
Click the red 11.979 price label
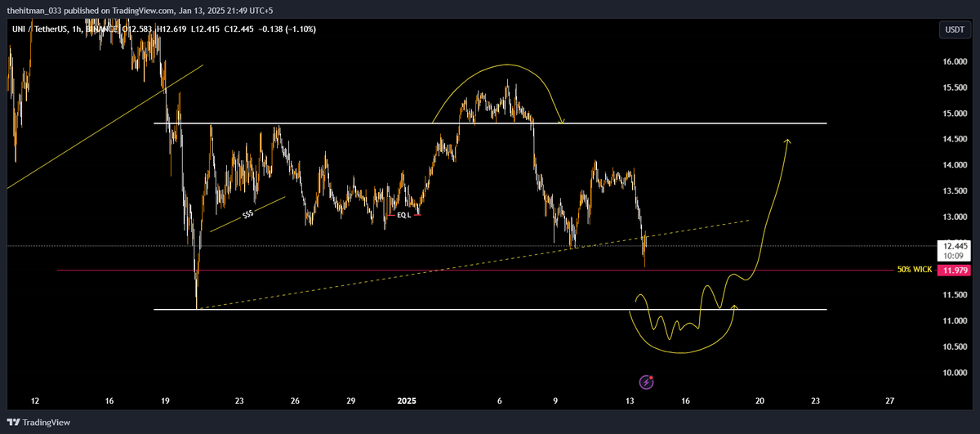pos(955,270)
